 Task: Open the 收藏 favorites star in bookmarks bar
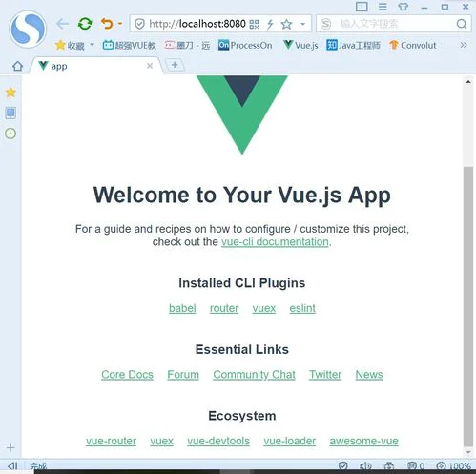tap(70, 46)
